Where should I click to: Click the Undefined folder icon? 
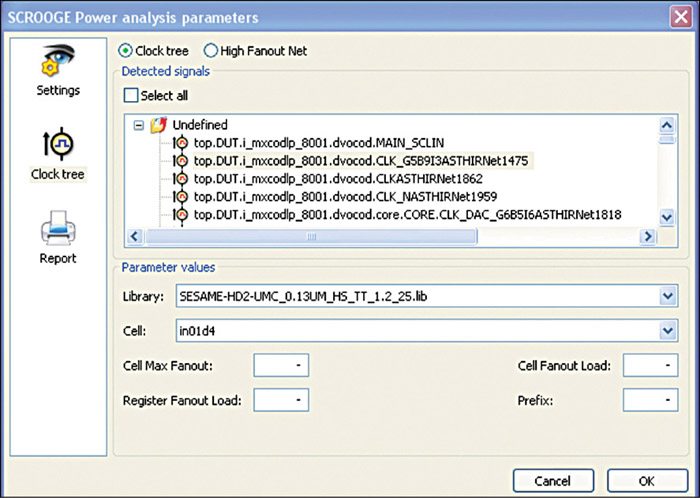[x=157, y=126]
